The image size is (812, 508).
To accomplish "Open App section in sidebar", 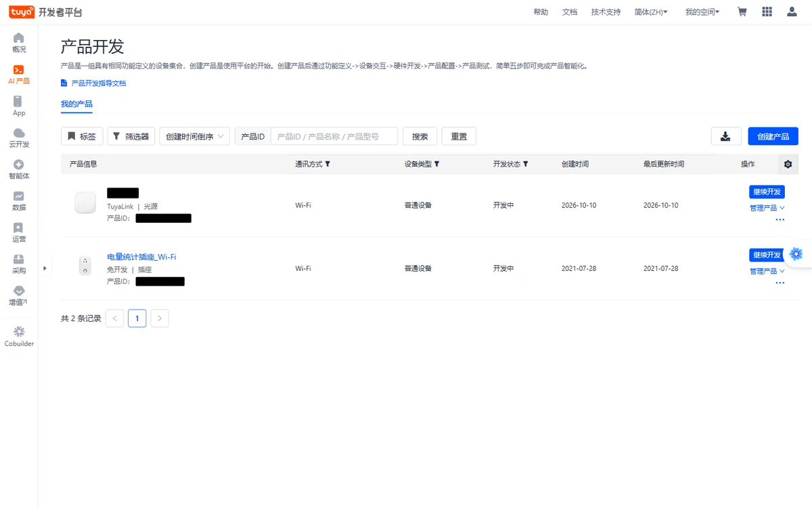I will pyautogui.click(x=19, y=106).
